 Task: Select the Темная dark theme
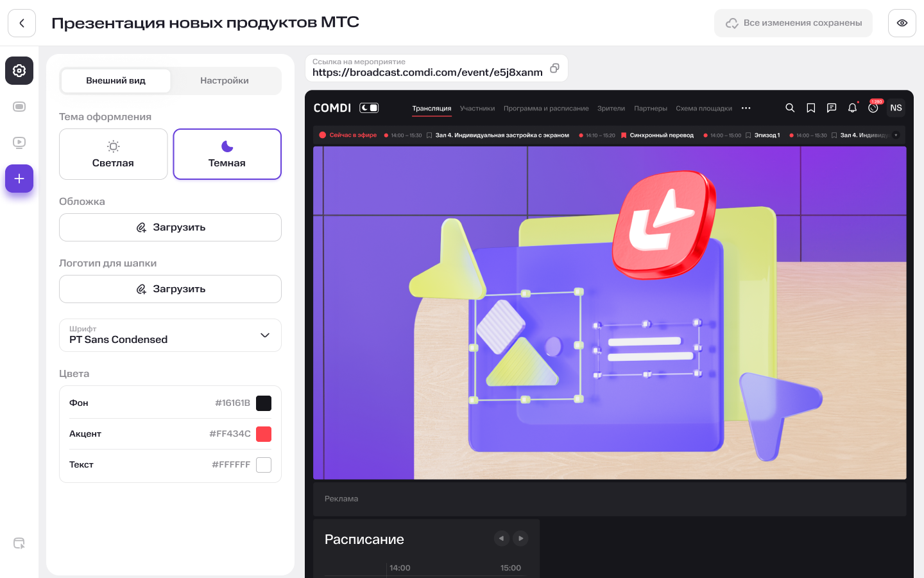click(227, 154)
